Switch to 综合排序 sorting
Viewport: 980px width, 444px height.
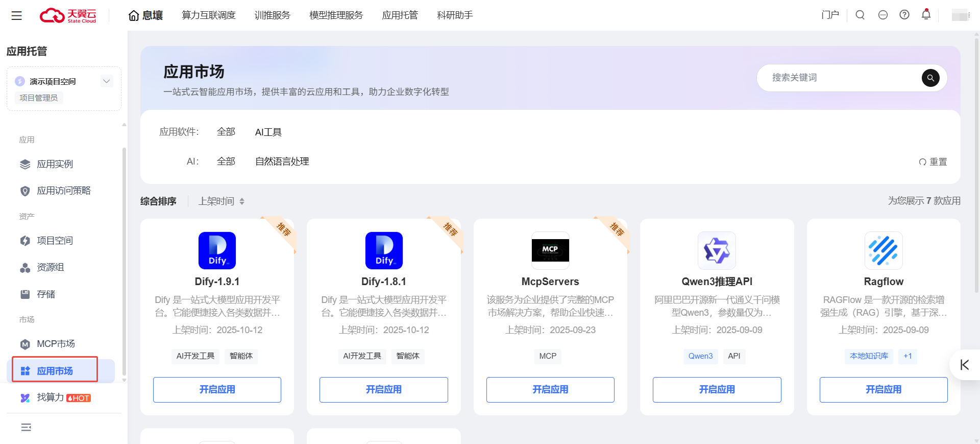click(x=158, y=201)
